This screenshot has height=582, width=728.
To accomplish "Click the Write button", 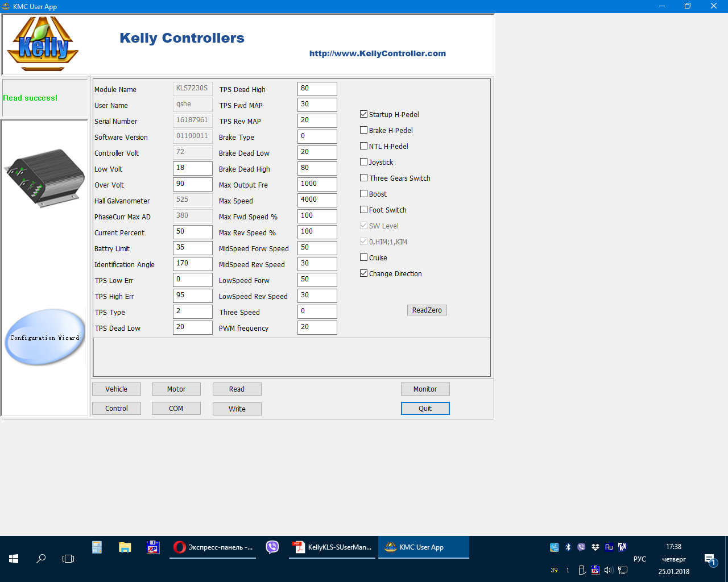I will pyautogui.click(x=237, y=409).
